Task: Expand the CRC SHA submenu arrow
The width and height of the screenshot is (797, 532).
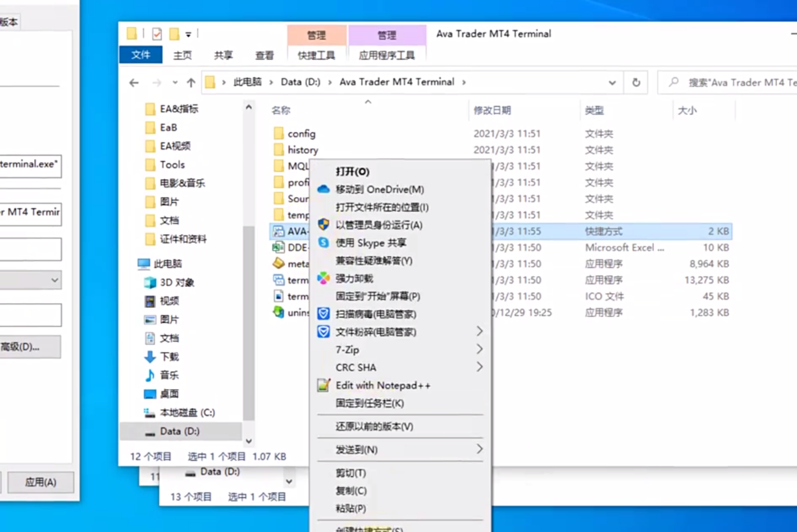Action: [480, 367]
